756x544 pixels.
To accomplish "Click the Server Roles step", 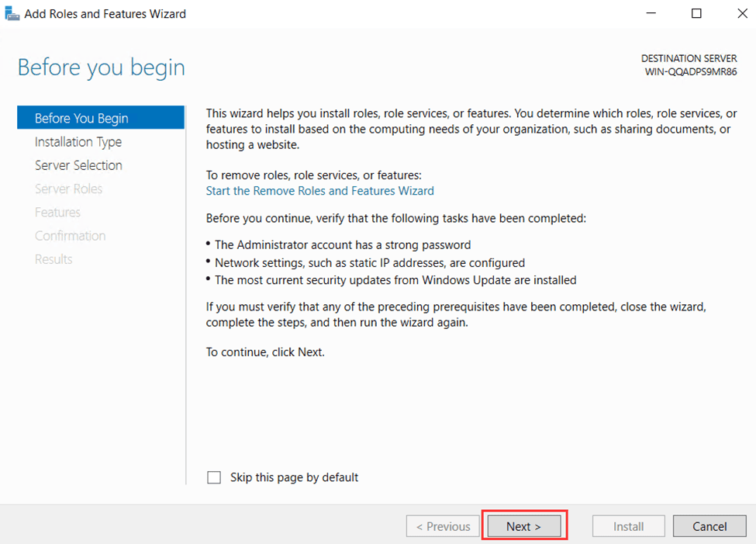I will (68, 189).
